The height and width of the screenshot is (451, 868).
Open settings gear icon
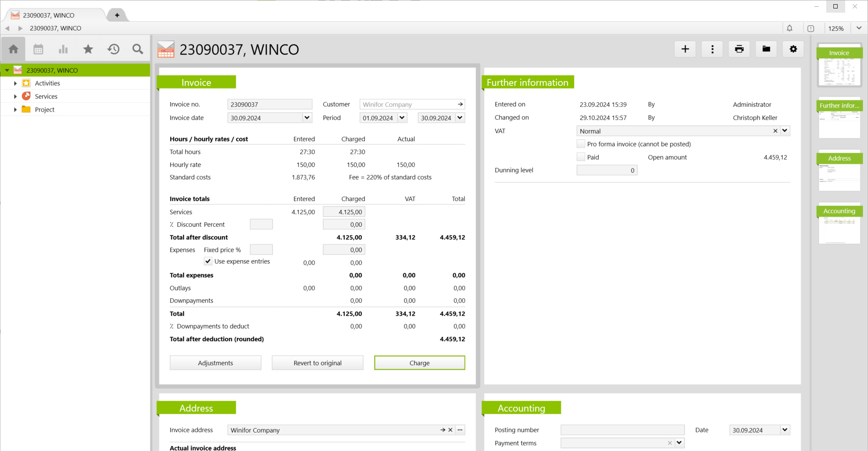click(793, 49)
